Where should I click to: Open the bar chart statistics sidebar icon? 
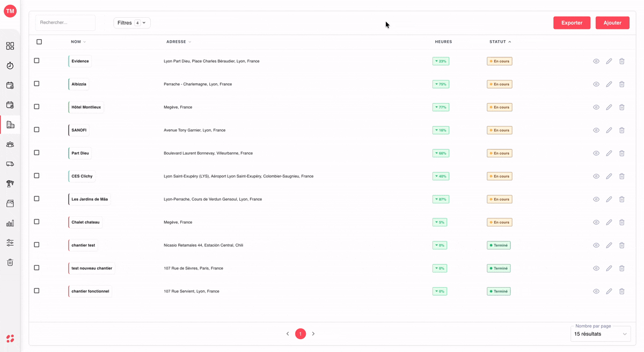click(10, 223)
